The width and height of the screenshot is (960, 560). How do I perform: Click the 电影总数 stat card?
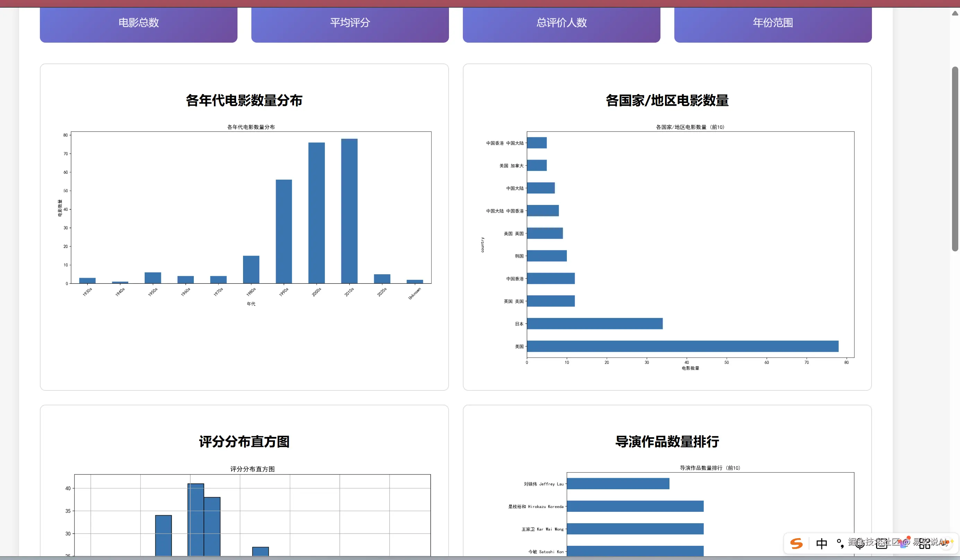click(x=138, y=23)
